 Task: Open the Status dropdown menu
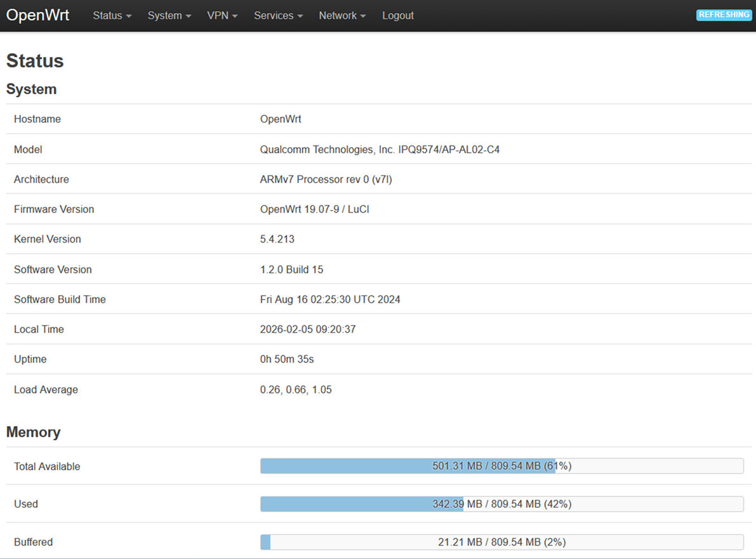112,15
